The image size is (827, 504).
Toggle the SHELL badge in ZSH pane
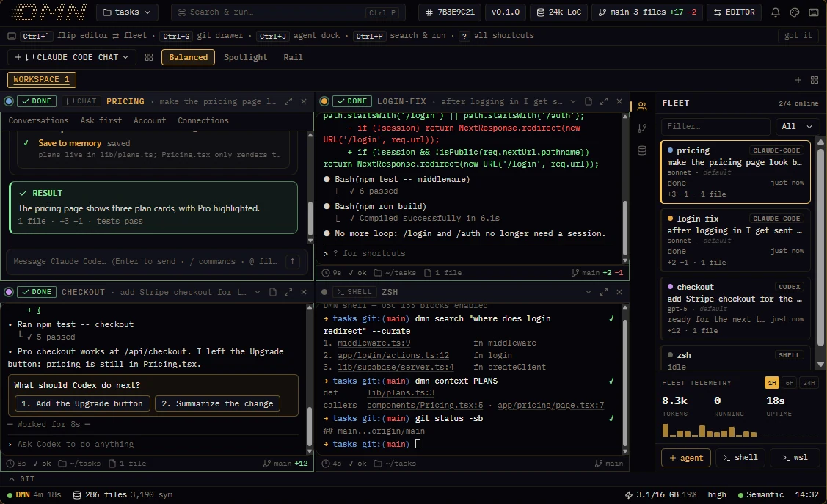click(x=354, y=292)
